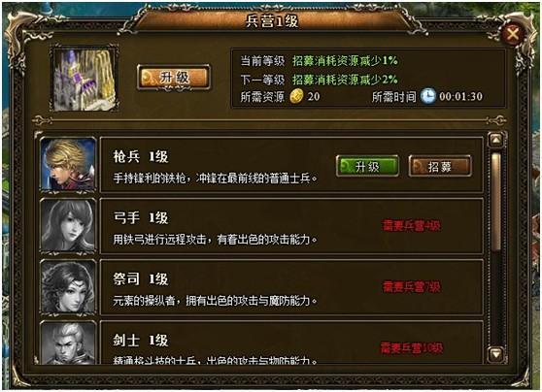Select the 祭司 priest portrait
The width and height of the screenshot is (542, 392).
coord(68,286)
